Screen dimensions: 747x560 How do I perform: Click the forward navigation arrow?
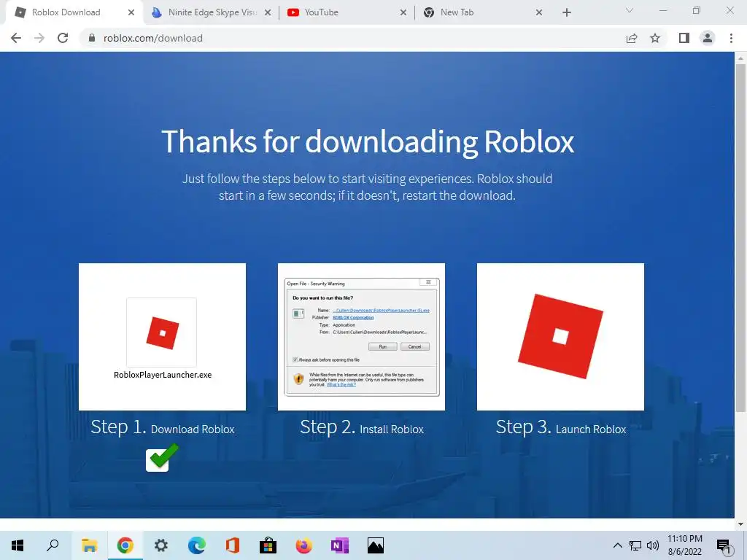coord(39,38)
